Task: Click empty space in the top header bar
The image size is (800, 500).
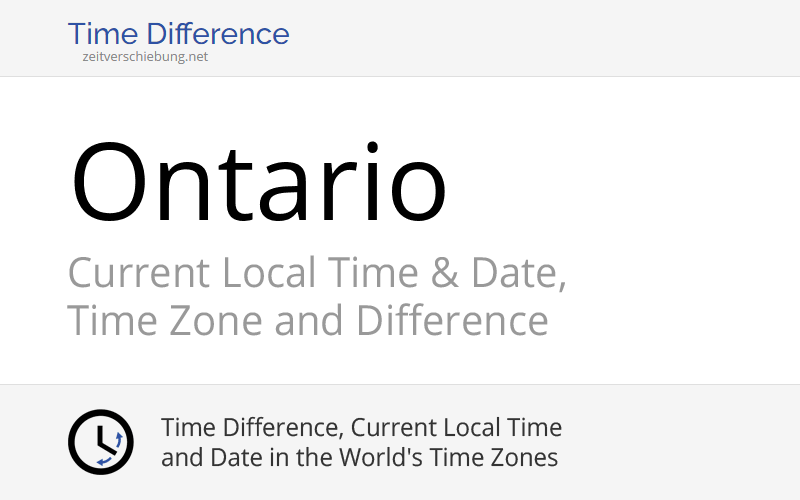Action: click(x=550, y=37)
